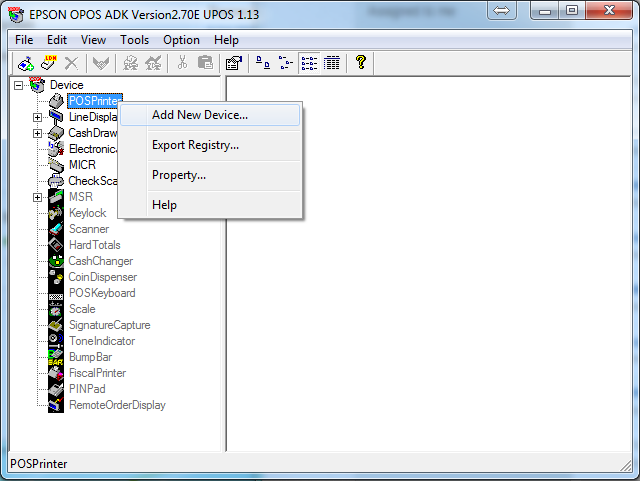Screen dimensions: 640x481
Task: Expand the MSR tree node
Action: click(x=37, y=198)
